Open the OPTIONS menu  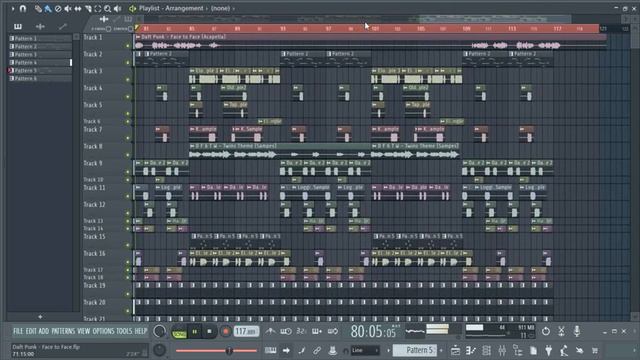(104, 331)
